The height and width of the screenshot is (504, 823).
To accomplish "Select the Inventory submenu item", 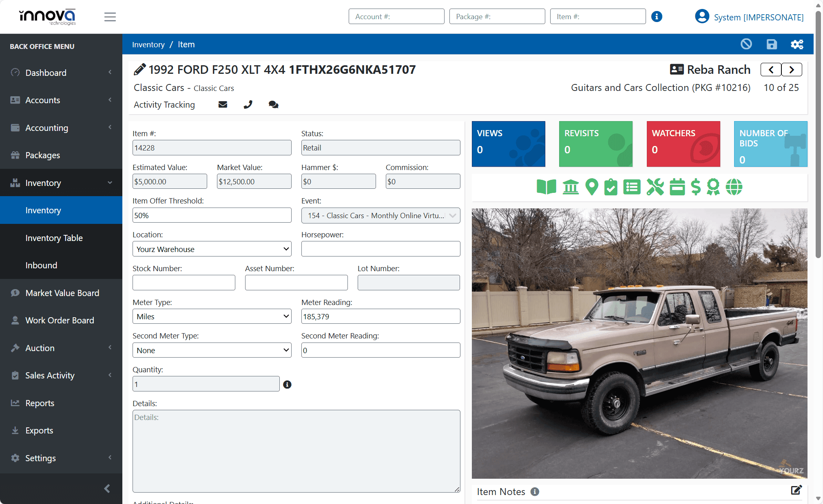I will click(61, 210).
